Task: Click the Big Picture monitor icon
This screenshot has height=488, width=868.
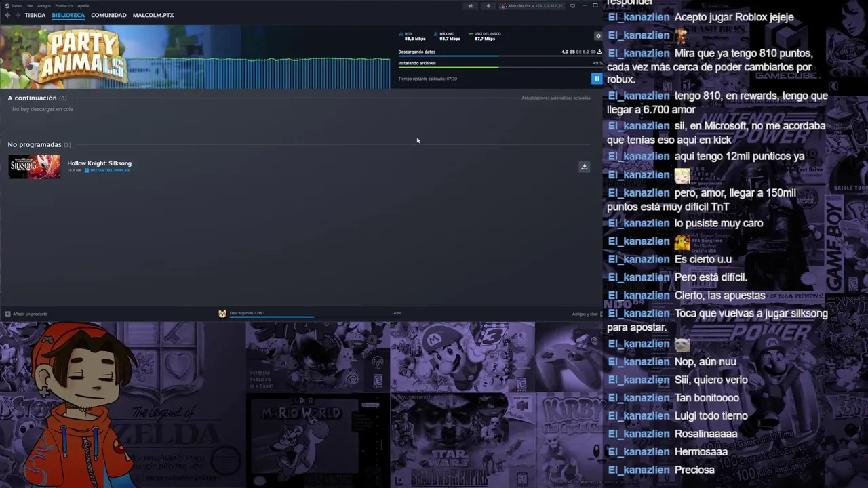Action: 573,6
